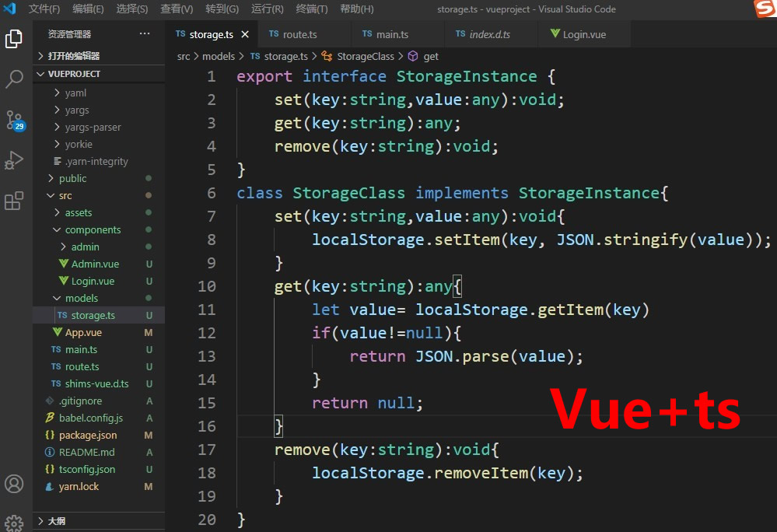Open the Manage gear settings icon

14,523
